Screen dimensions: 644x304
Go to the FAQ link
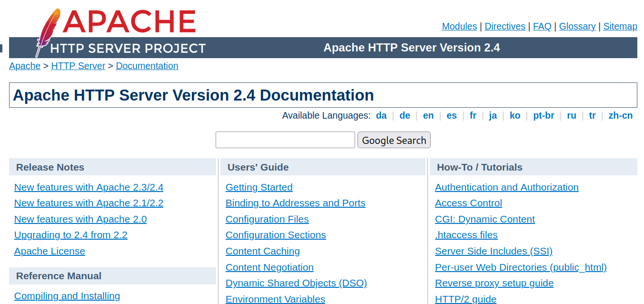click(x=542, y=27)
